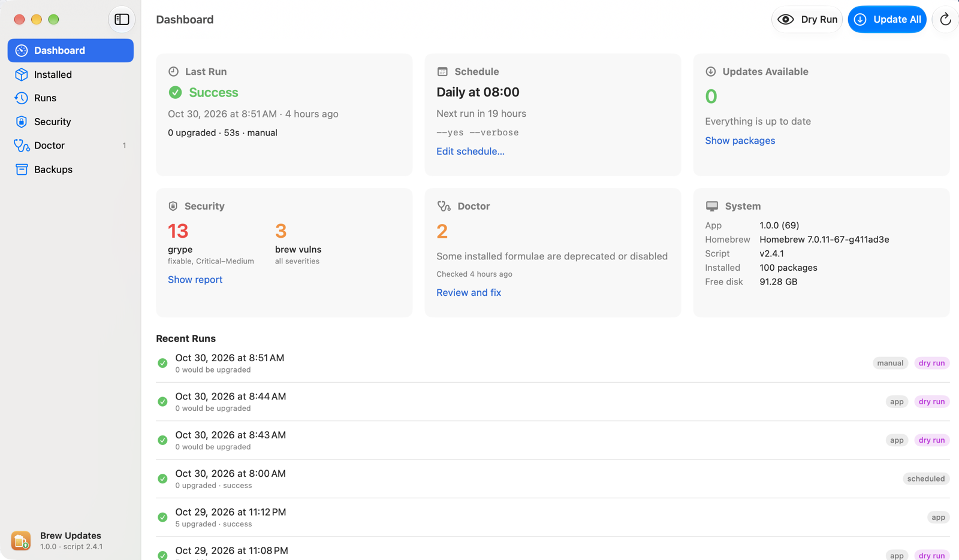The image size is (959, 560).
Task: Open Doctor in the sidebar
Action: tap(71, 146)
